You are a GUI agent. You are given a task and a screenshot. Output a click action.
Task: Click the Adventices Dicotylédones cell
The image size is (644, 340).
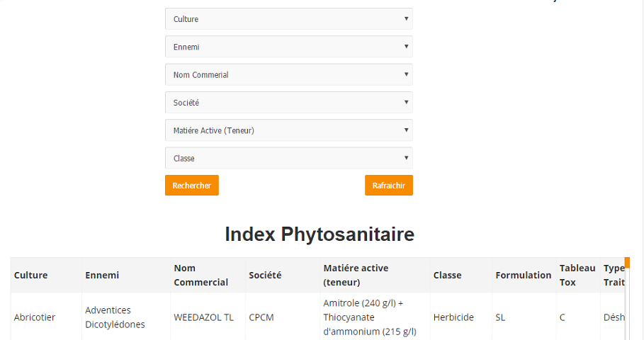click(x=126, y=317)
